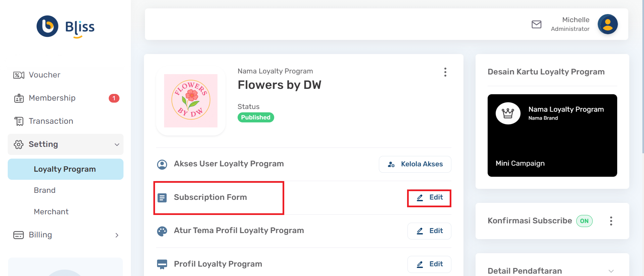Open the mail envelope icon in header

[x=536, y=24]
